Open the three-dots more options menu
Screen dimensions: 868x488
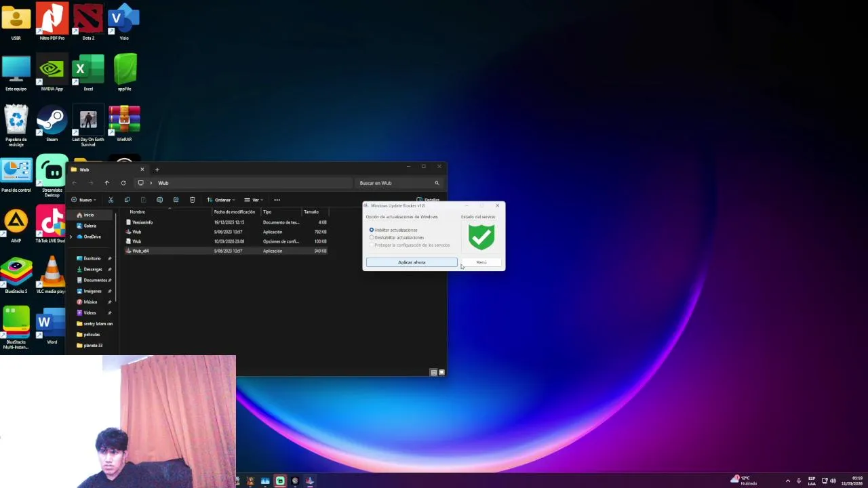(277, 200)
